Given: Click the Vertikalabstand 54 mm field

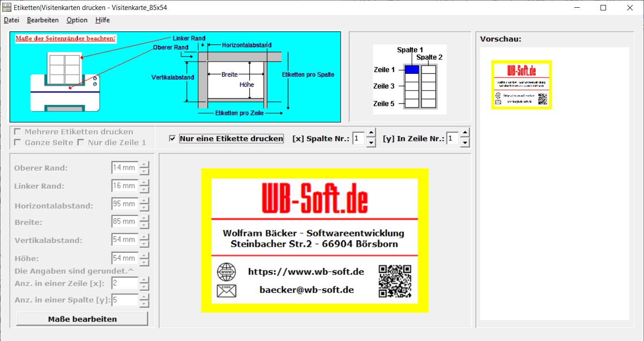Looking at the screenshot, I should pos(125,240).
